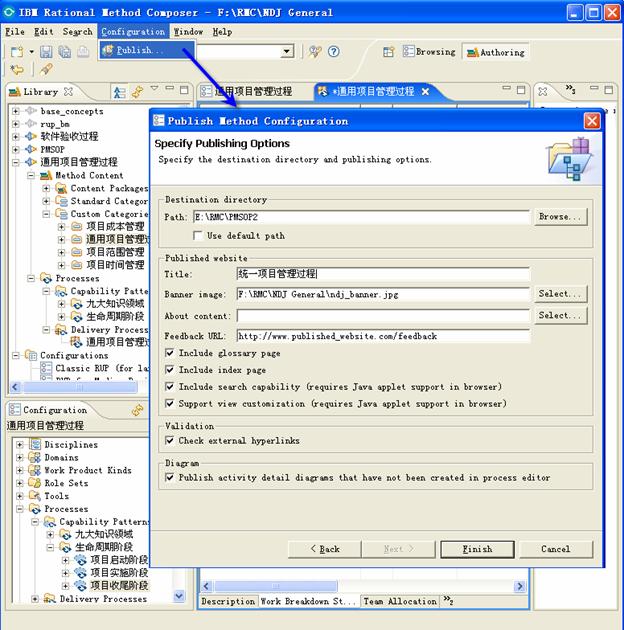Screen dimensions: 624x630
Task: Close the active 通用项目管理过程 editor tab
Action: click(425, 92)
